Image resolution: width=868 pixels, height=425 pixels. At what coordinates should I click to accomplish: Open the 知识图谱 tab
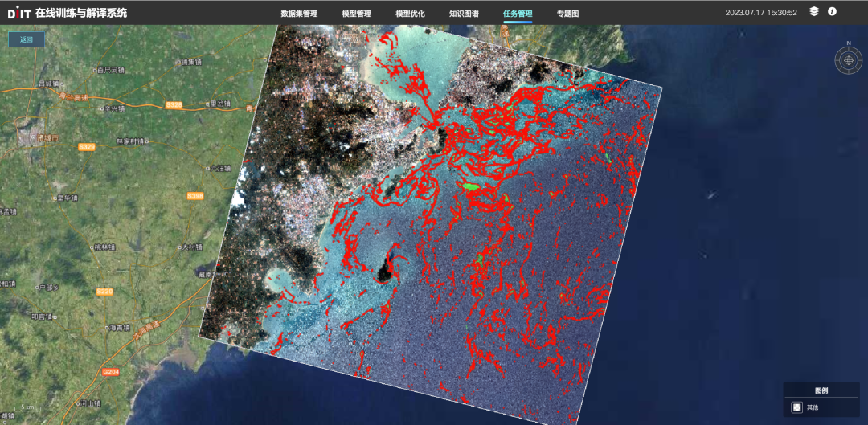(x=464, y=14)
